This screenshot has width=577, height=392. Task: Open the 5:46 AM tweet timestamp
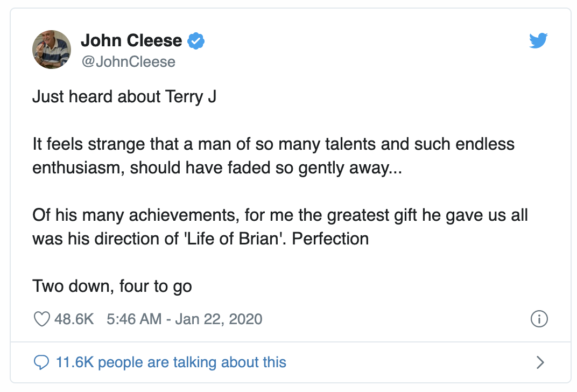pos(135,319)
